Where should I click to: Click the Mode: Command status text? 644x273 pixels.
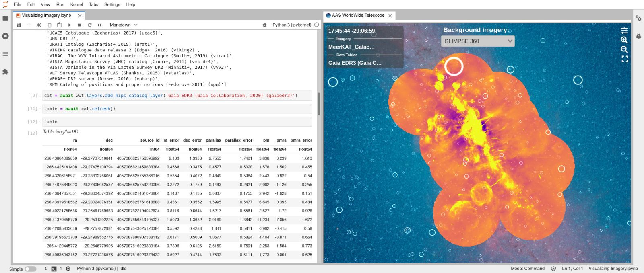pos(528,269)
